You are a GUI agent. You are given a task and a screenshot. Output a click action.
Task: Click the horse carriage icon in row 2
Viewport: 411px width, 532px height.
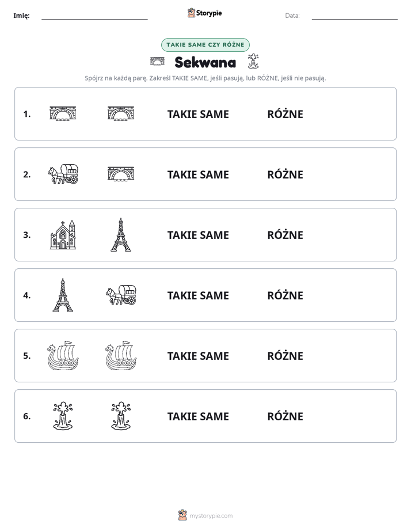(63, 174)
